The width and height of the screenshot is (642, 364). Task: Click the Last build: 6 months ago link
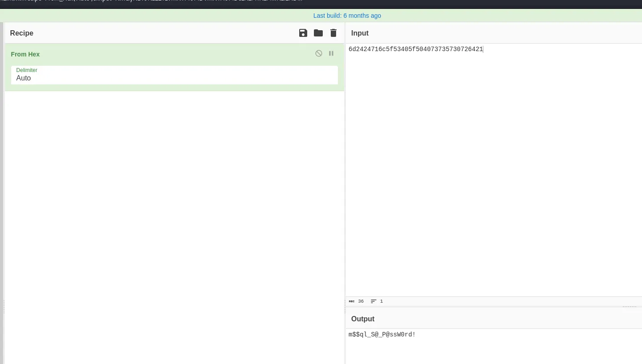point(347,16)
